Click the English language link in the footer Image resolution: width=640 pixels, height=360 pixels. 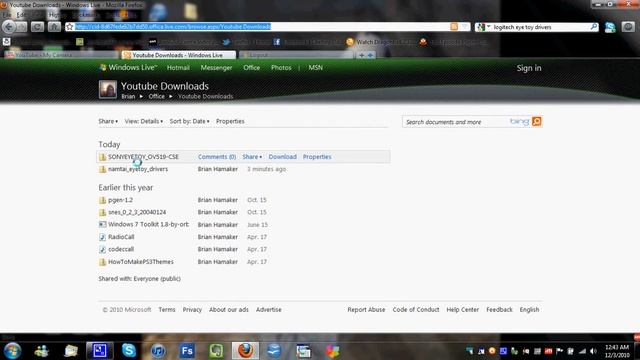click(529, 310)
